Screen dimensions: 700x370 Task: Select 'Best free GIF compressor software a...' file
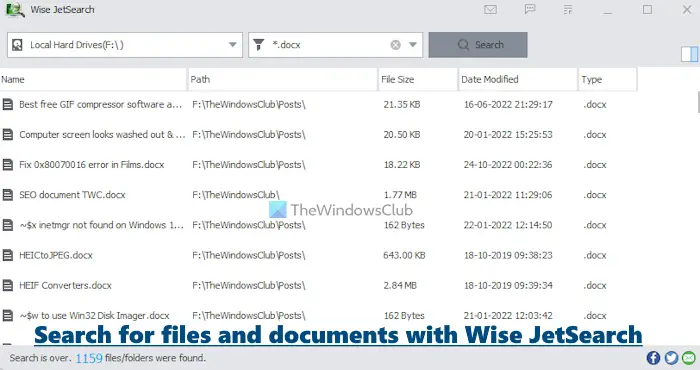[100, 104]
